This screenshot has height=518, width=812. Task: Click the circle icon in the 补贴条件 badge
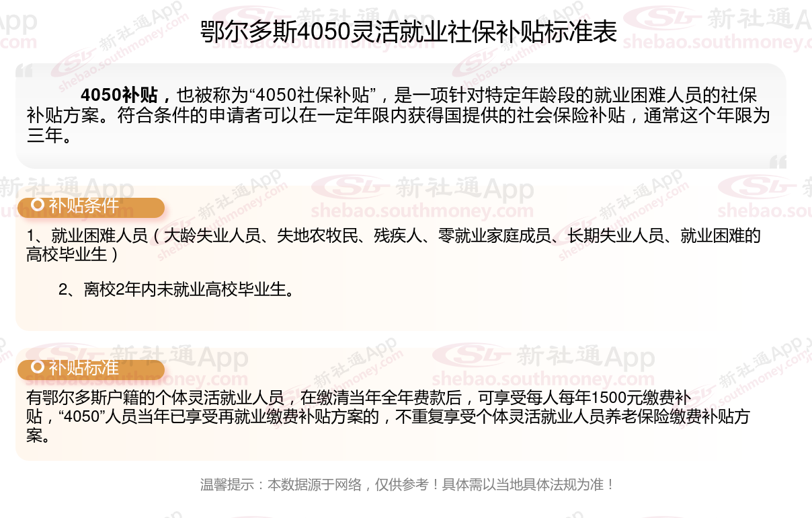39,205
